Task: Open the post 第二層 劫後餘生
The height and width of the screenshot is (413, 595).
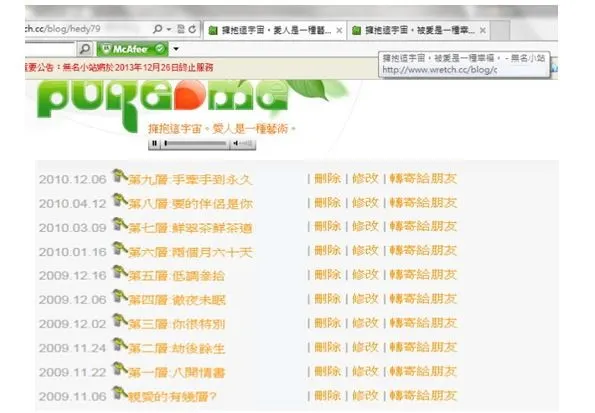Action: 176,348
